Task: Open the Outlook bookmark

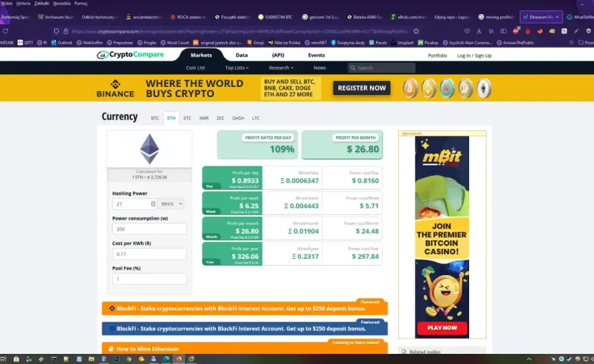Action: [61, 42]
